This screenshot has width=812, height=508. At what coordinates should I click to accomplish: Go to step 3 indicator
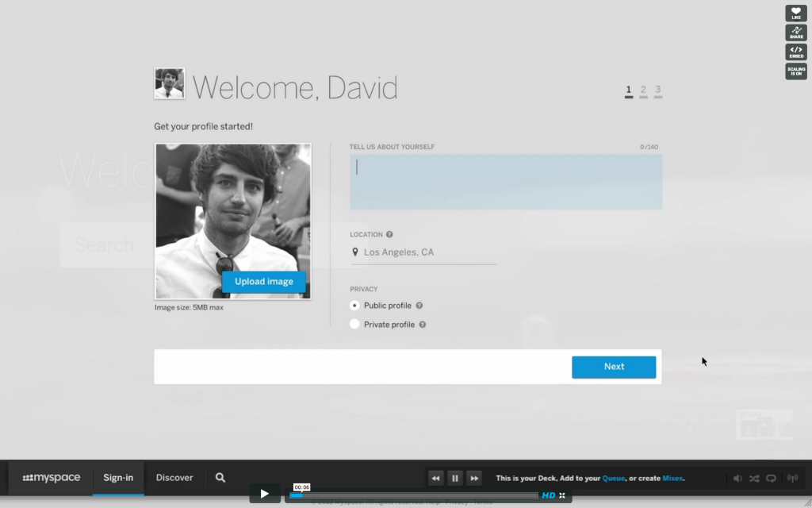tap(657, 91)
